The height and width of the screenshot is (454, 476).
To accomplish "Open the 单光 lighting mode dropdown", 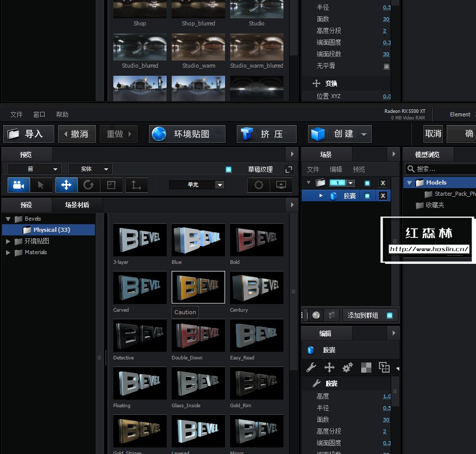I will [x=198, y=186].
